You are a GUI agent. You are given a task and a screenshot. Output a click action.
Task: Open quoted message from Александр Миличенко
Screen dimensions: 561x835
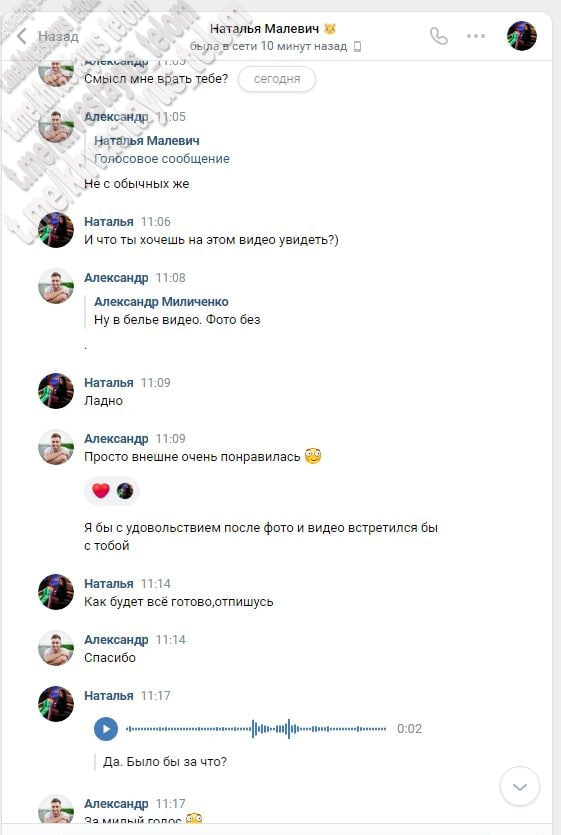[x=177, y=310]
